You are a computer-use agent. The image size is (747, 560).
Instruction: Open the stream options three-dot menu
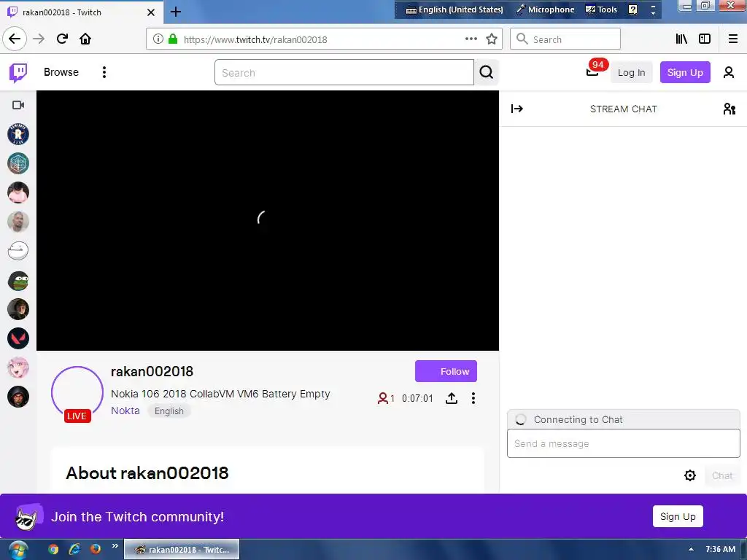(473, 398)
